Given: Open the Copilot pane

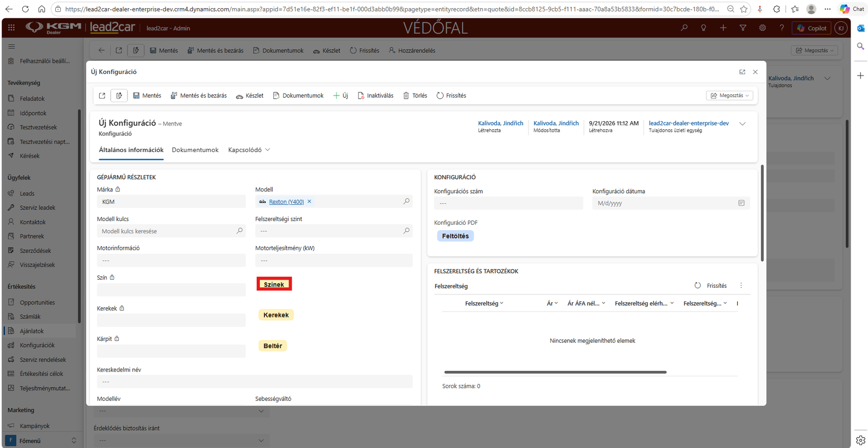Looking at the screenshot, I should [812, 28].
